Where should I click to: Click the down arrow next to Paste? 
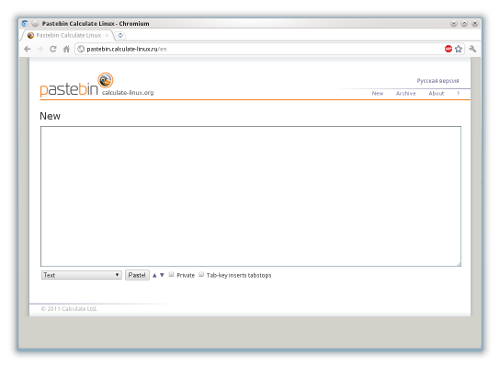pos(162,275)
